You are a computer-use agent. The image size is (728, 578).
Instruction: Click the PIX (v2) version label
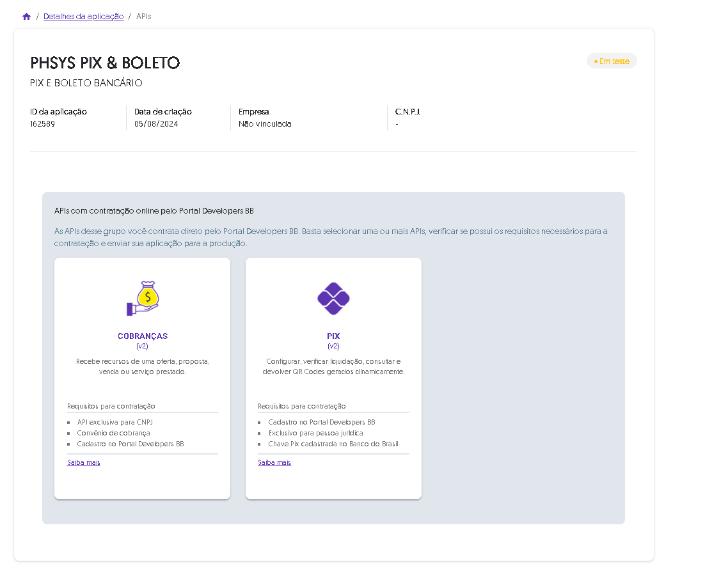click(333, 346)
